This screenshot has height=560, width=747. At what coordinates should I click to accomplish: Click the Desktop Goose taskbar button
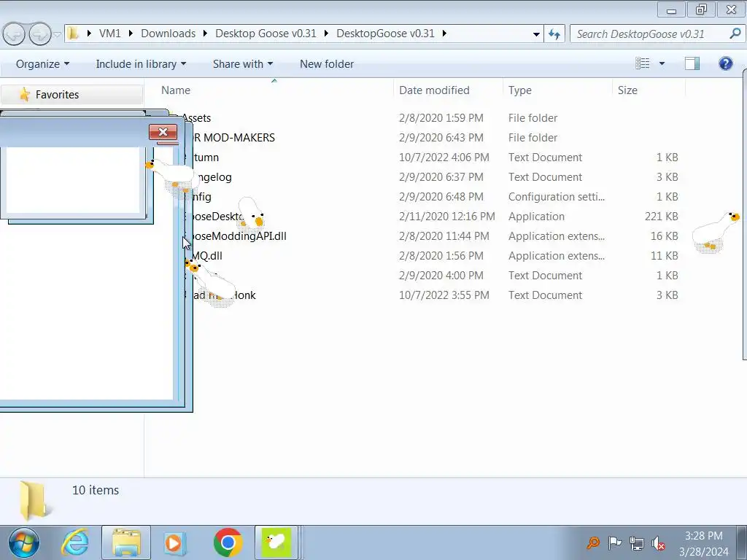(276, 542)
